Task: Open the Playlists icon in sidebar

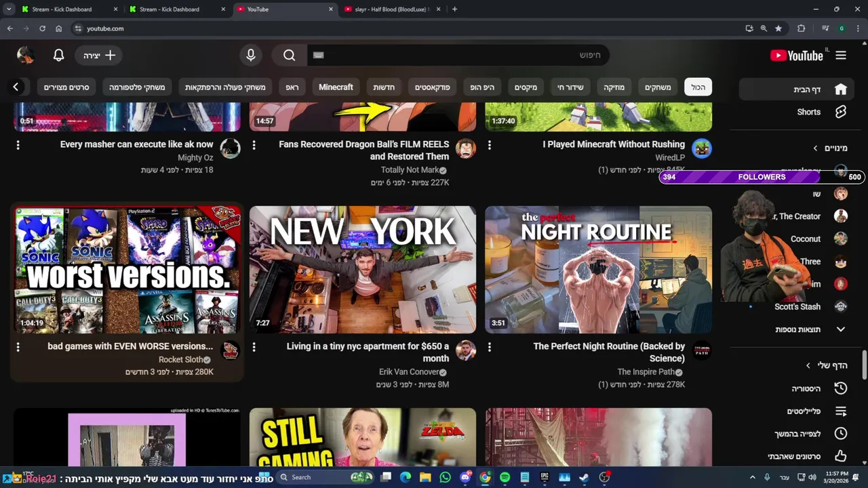Action: click(841, 411)
